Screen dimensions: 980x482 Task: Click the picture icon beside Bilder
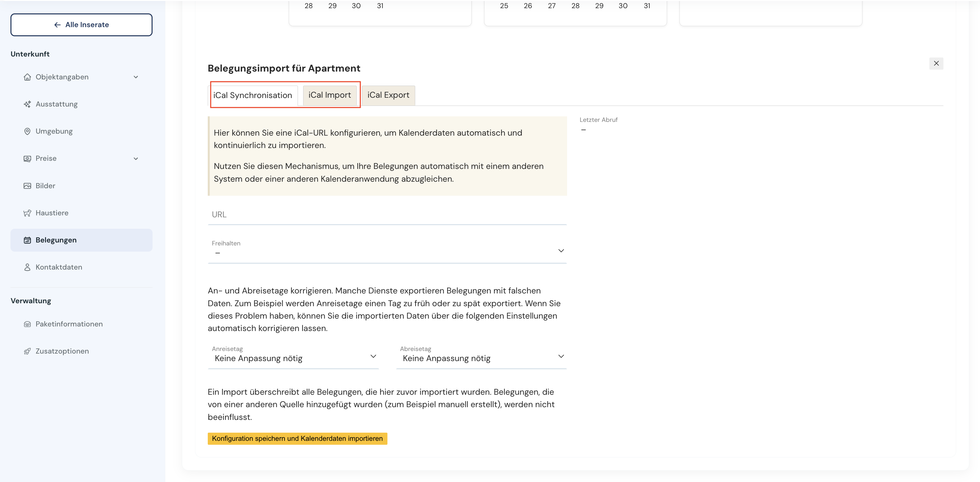[x=27, y=186]
